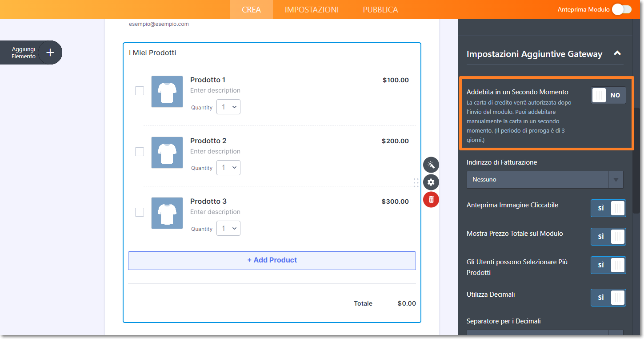The height and width of the screenshot is (339, 644).
Task: Click the Prodotto 1 title
Action: tap(208, 80)
